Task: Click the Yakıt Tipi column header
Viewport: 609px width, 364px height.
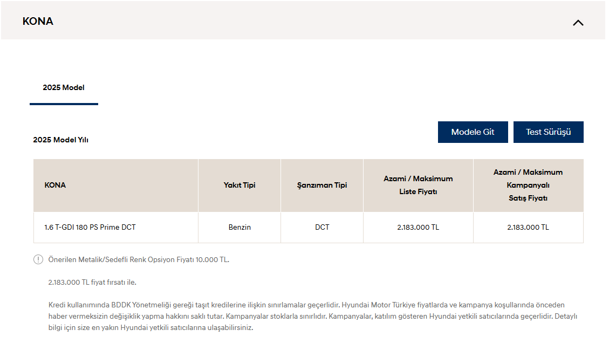Action: click(x=240, y=186)
